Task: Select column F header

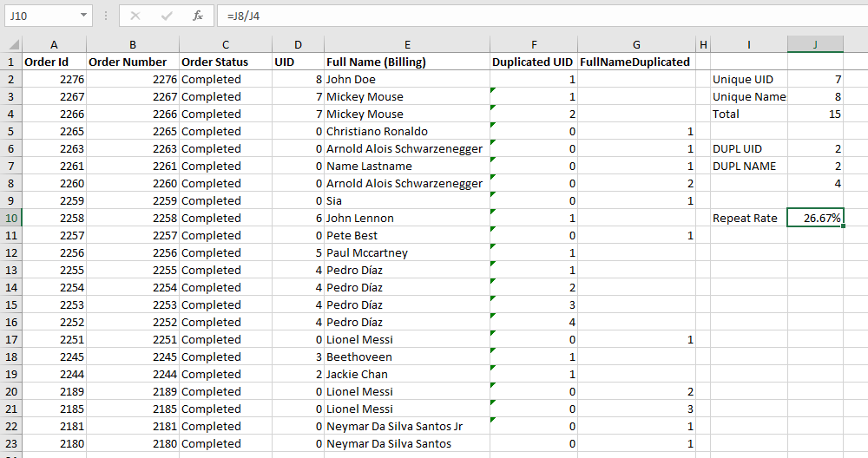Action: click(534, 45)
